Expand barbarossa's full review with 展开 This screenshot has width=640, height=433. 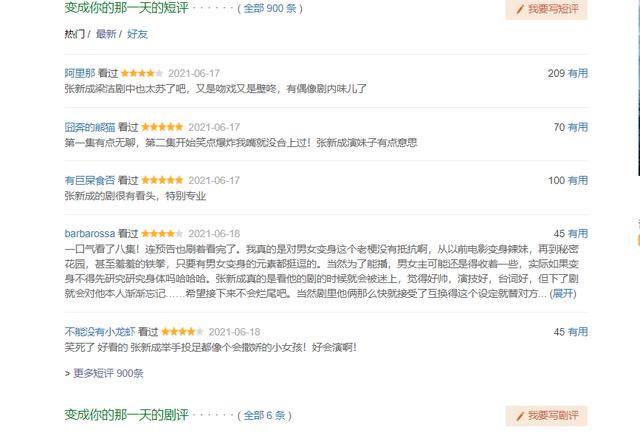tap(563, 293)
